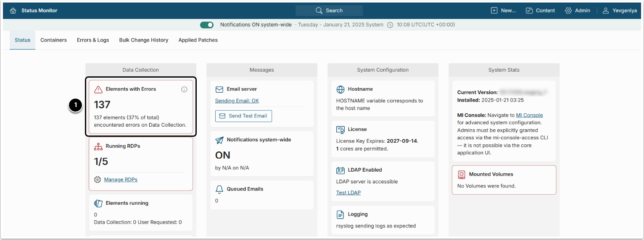Click 'LDAP server is accessible' text
The height and width of the screenshot is (240, 644).
(x=367, y=182)
